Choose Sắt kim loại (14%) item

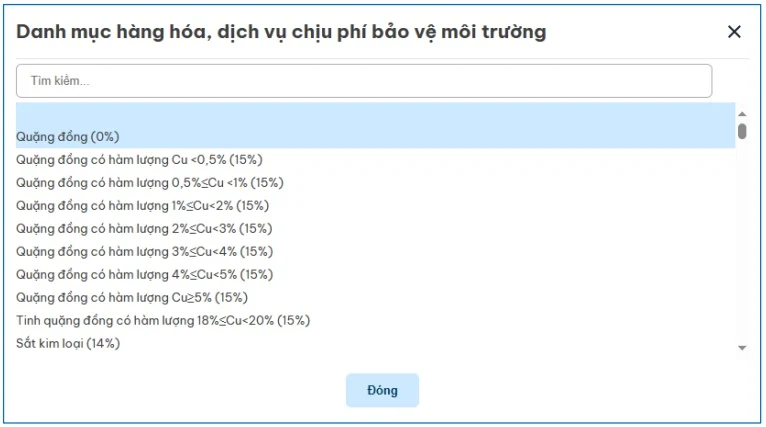tap(68, 343)
